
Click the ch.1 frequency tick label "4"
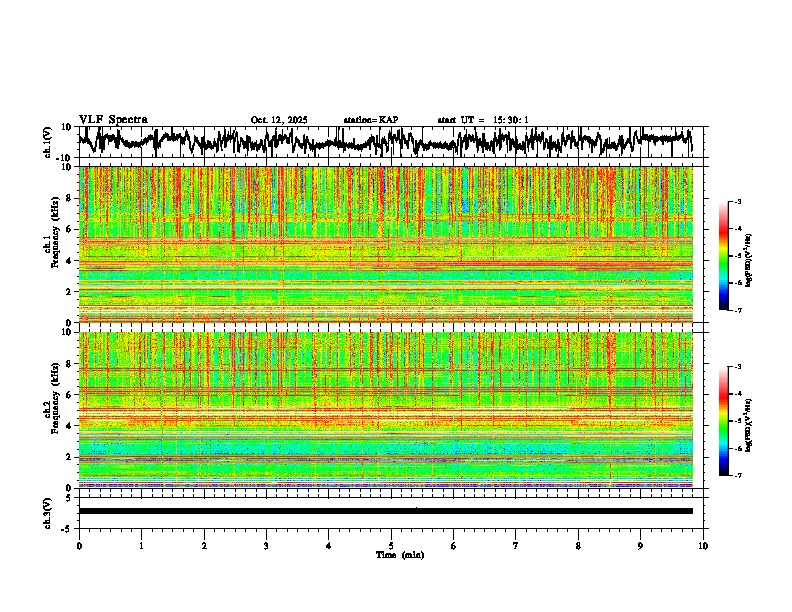(70, 261)
